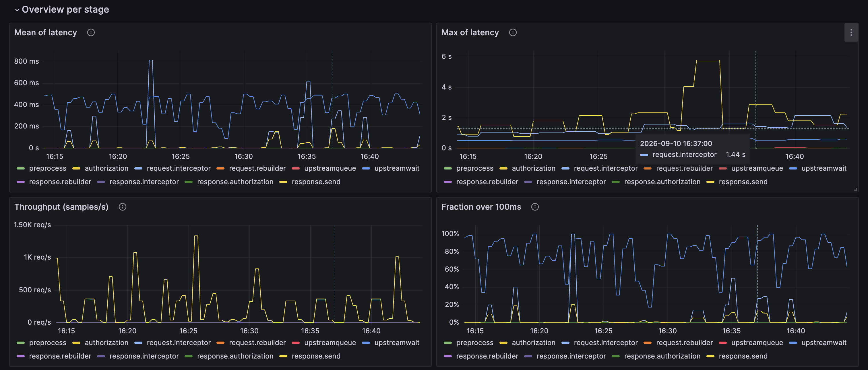This screenshot has width=868, height=370.
Task: Toggle authorization in Throughput legend
Action: (106, 343)
